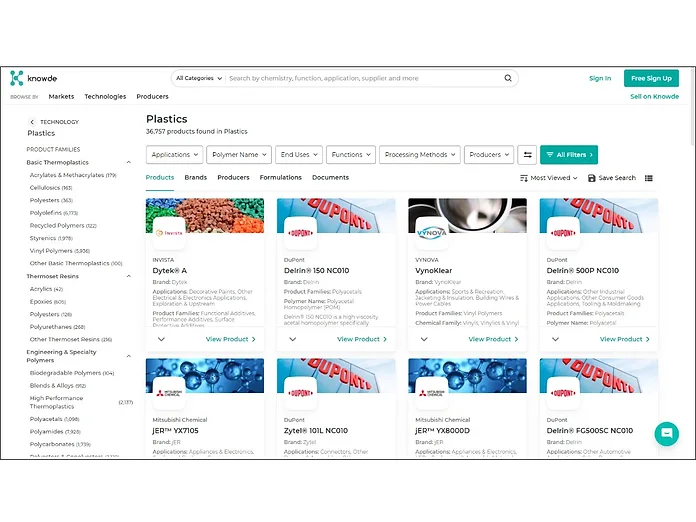This screenshot has width=696, height=522.
Task: Open the All Categories dropdown
Action: 199,78
